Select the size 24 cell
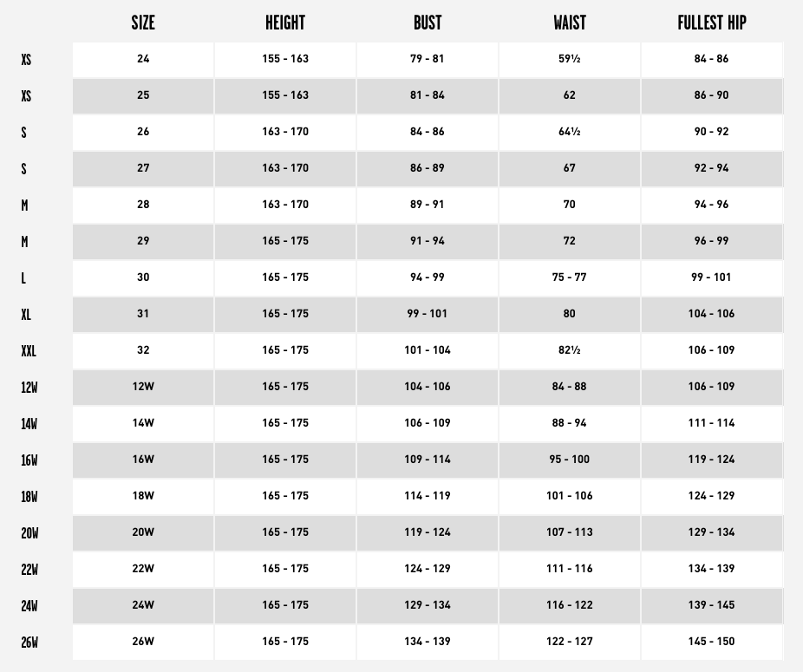The width and height of the screenshot is (803, 672). tap(143, 59)
